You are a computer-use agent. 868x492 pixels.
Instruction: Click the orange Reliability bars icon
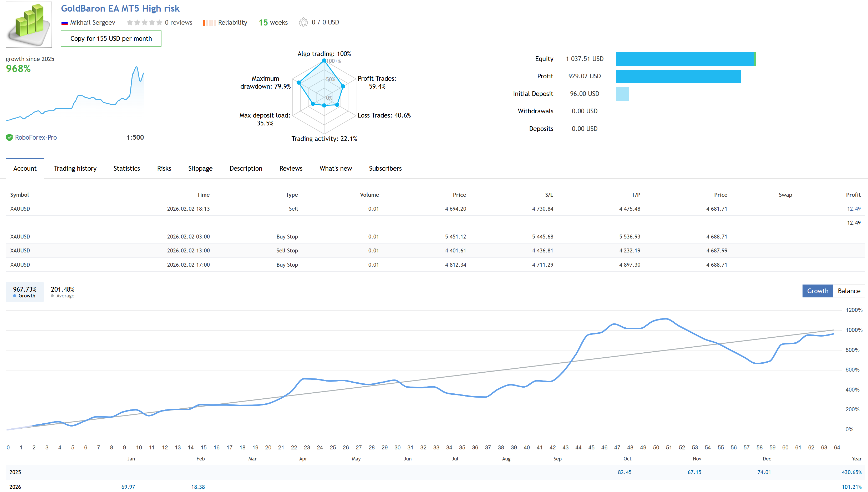tap(209, 23)
